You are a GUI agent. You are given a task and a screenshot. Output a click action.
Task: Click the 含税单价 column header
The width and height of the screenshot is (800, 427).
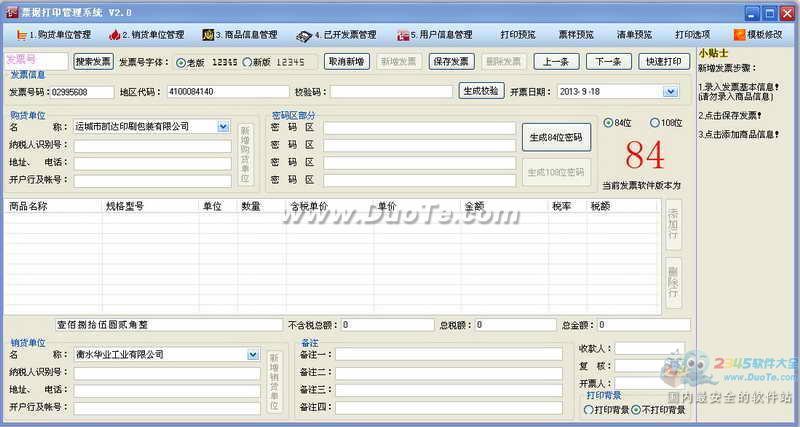tap(309, 207)
